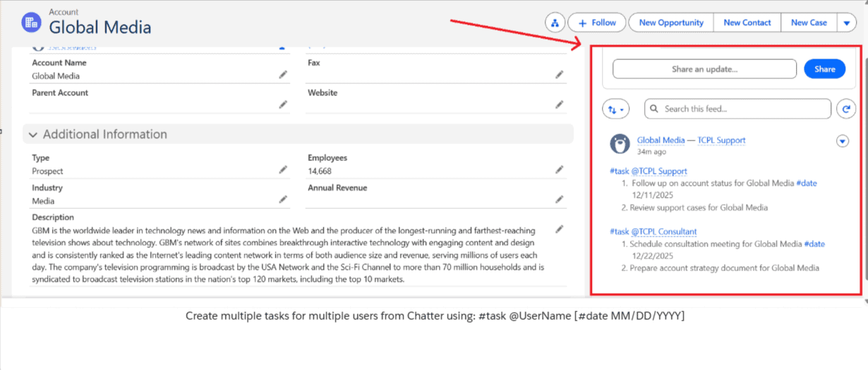Click the Share an update box
The height and width of the screenshot is (370, 868).
click(704, 69)
